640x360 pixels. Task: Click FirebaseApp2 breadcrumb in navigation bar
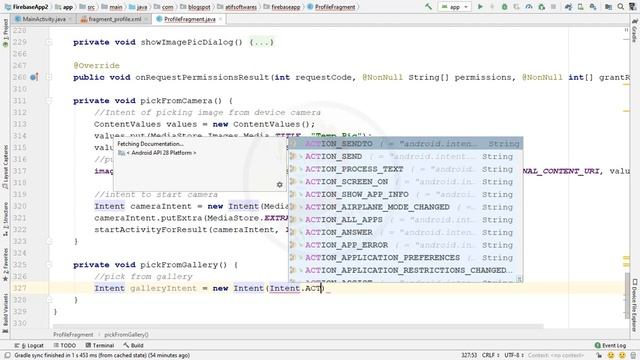click(27, 7)
